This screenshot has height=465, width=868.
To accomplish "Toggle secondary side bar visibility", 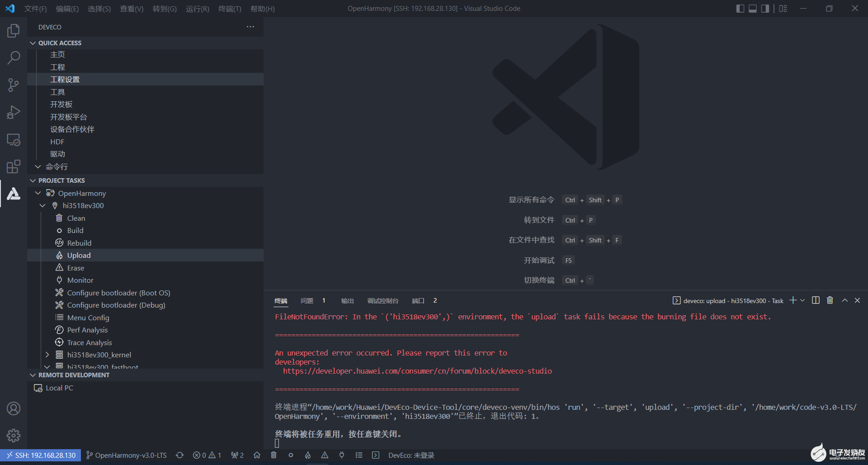I will [x=765, y=9].
